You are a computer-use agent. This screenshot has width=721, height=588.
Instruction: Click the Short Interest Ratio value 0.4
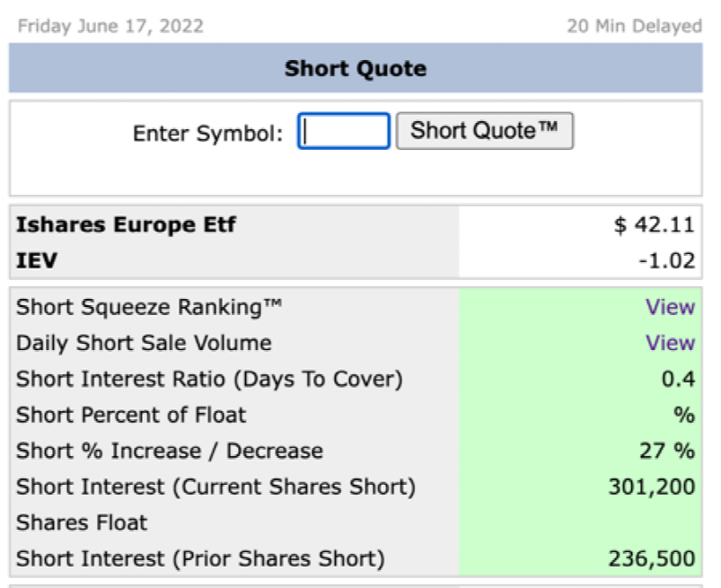[x=678, y=379]
